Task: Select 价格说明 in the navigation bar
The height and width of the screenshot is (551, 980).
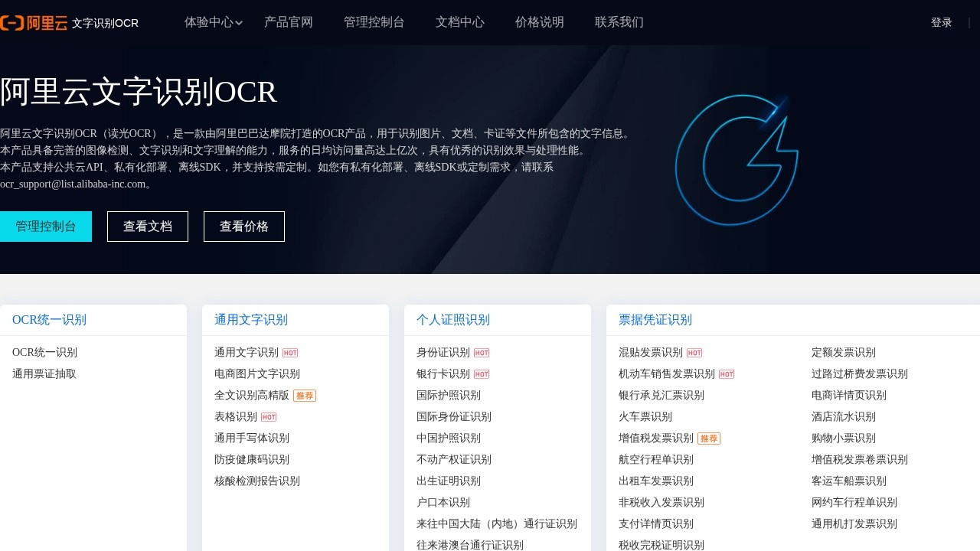Action: pos(540,22)
